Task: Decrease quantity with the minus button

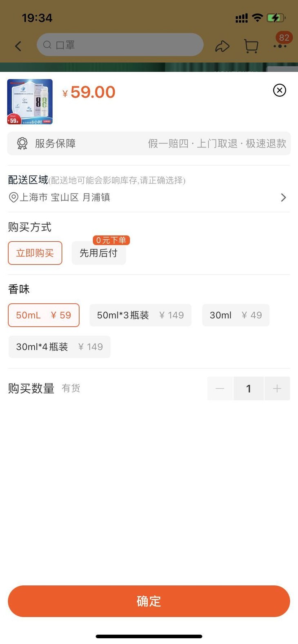Action: click(x=220, y=388)
